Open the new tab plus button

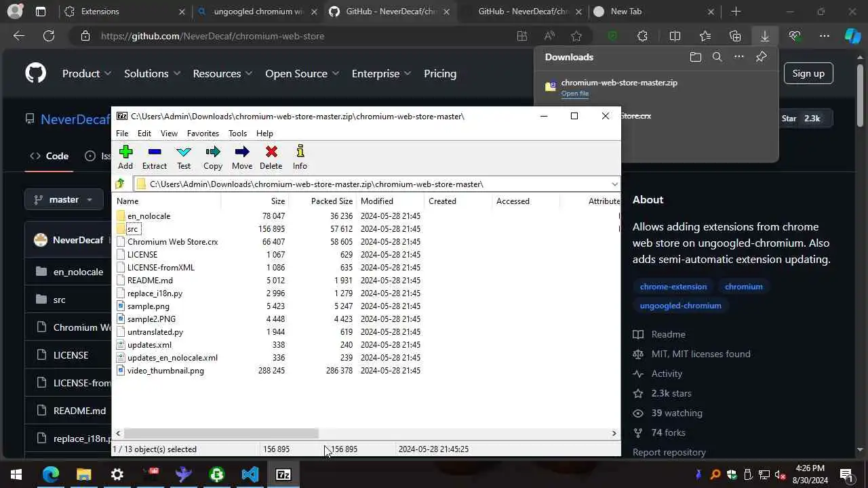(x=736, y=12)
